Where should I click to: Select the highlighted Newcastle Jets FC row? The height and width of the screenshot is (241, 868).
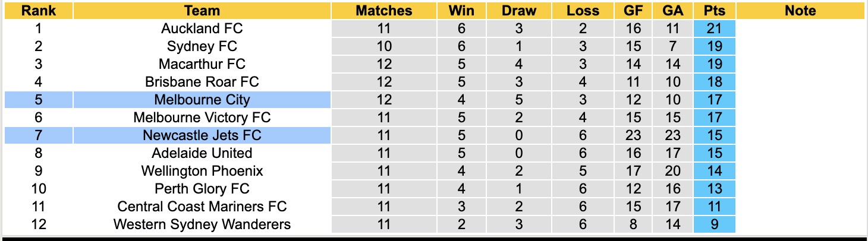pyautogui.click(x=202, y=135)
